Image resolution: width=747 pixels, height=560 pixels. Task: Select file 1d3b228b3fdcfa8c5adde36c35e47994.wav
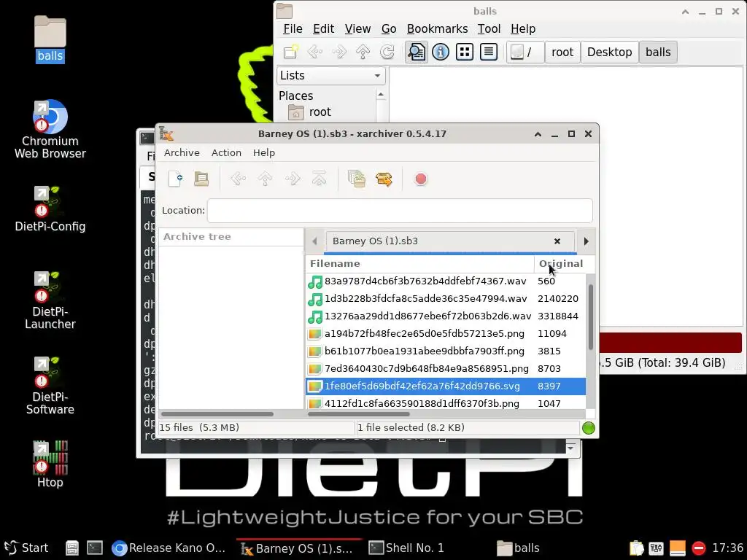pyautogui.click(x=446, y=299)
